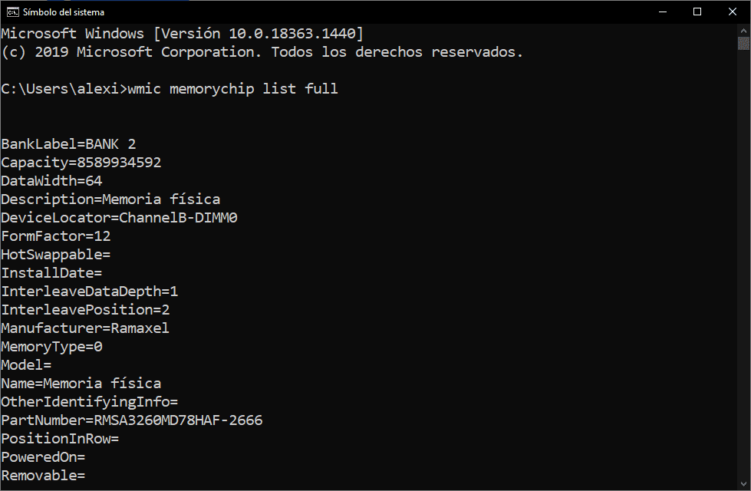
Task: Close the Símbolo del sistema window
Action: 732,11
